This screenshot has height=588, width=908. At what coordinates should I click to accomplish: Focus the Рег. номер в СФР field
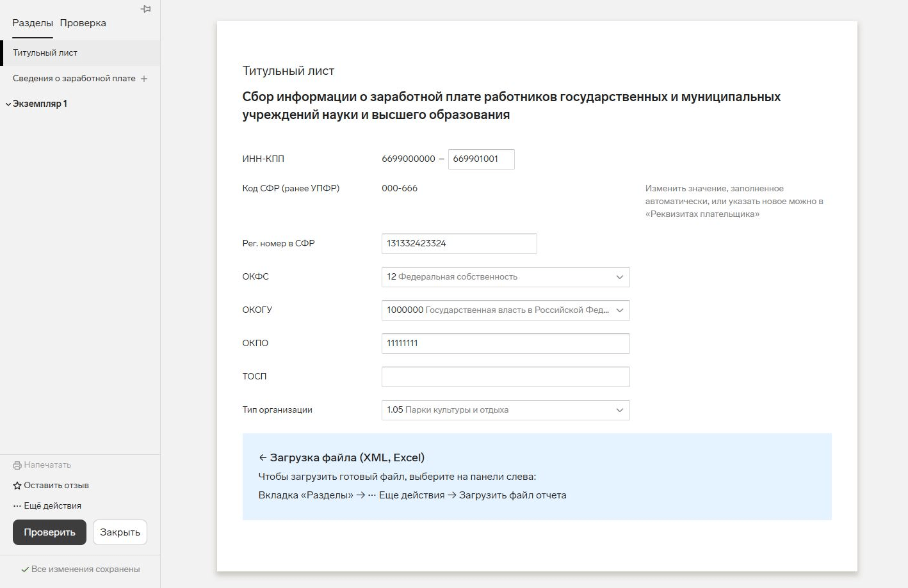click(x=458, y=244)
